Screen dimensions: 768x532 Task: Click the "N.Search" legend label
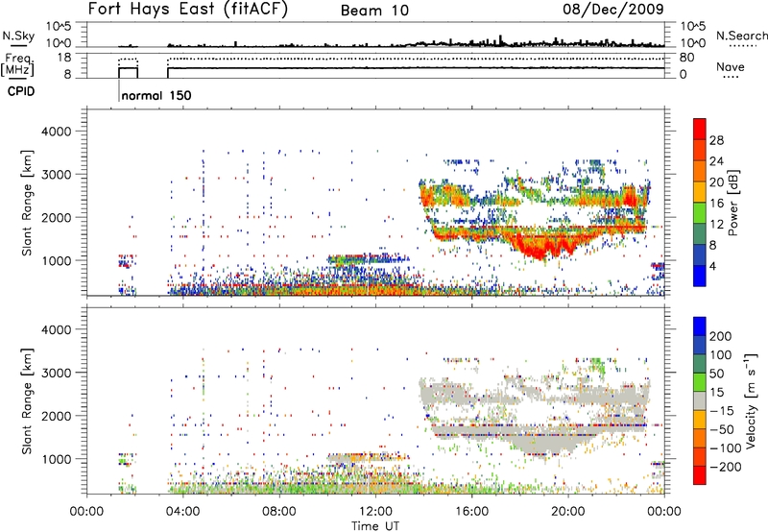pyautogui.click(x=741, y=36)
